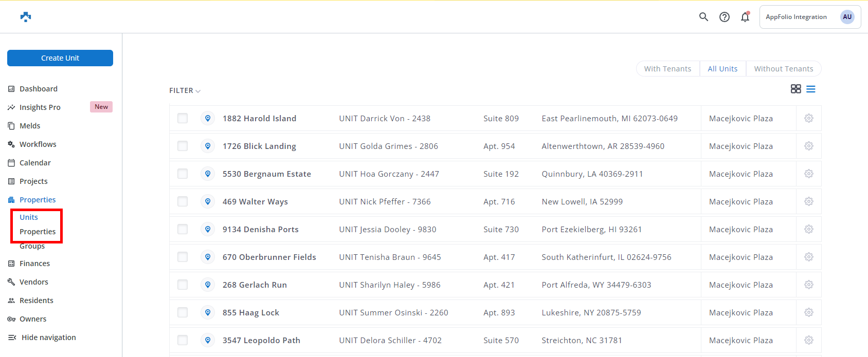Screen dimensions: 868x357
Task: Select checkbox for 1726 Blick Landing
Action: [183, 146]
